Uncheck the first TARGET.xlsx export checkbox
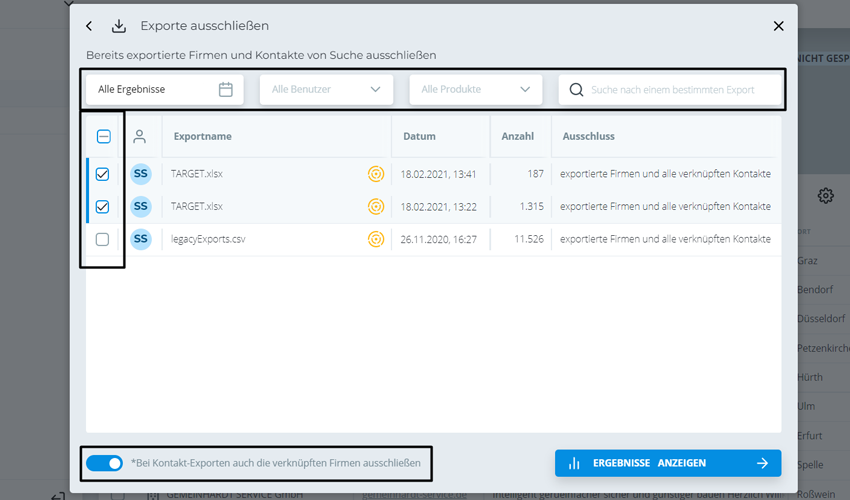The image size is (850, 500). (x=103, y=174)
